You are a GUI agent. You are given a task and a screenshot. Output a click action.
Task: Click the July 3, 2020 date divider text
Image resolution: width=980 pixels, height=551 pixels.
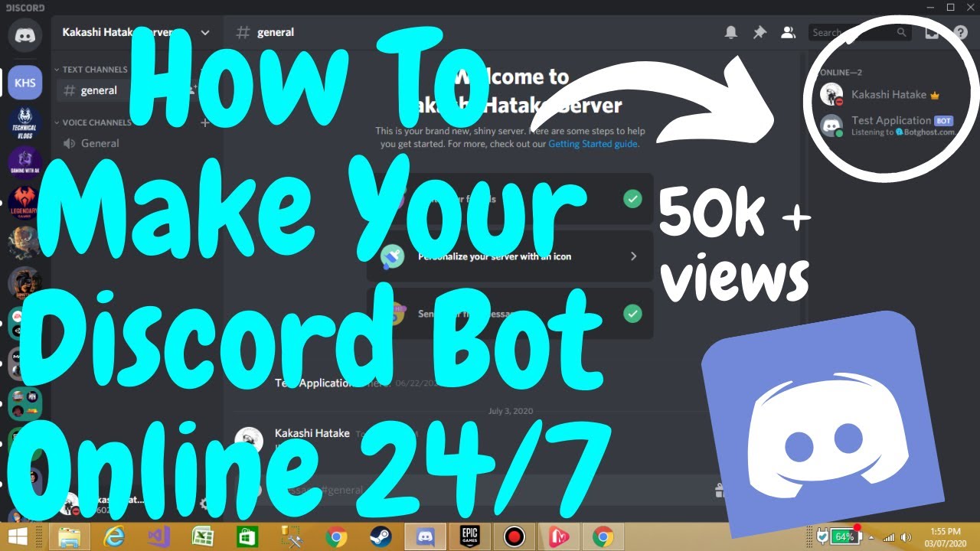[511, 411]
